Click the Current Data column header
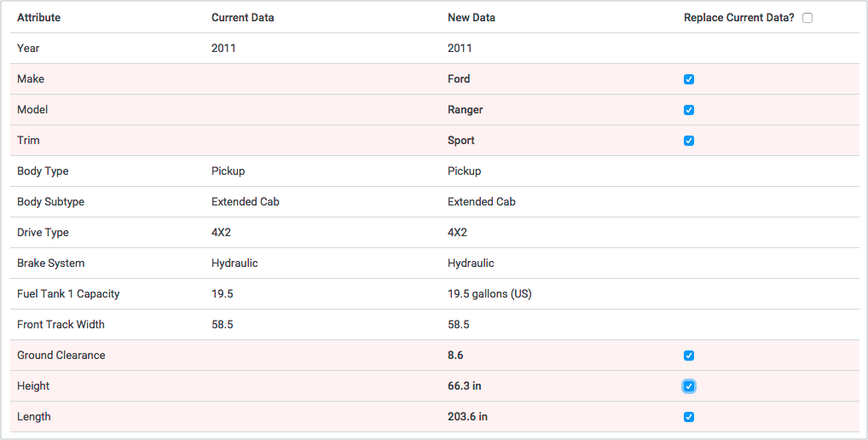The width and height of the screenshot is (868, 440). (x=242, y=18)
